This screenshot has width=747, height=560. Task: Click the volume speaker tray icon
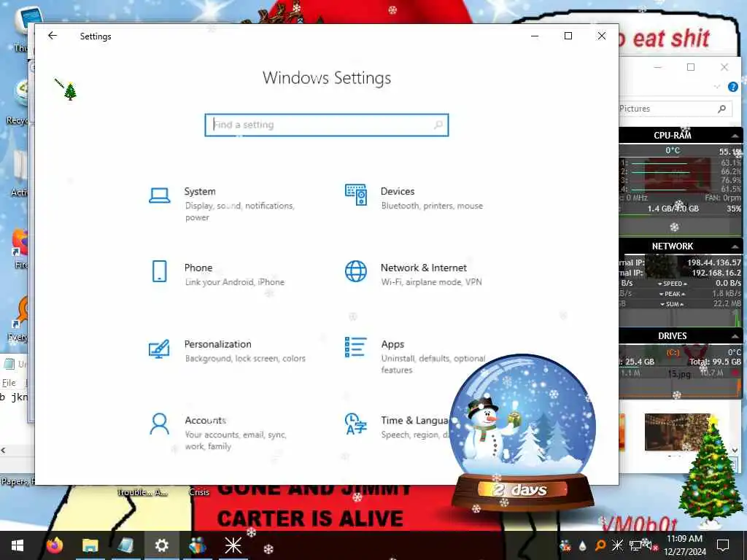pos(650,545)
